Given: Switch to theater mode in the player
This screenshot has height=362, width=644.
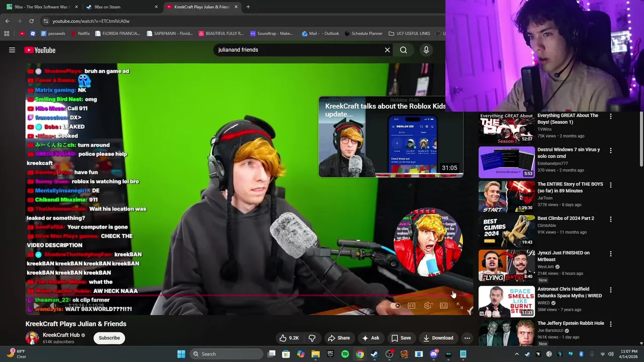Looking at the screenshot, I should point(444,306).
